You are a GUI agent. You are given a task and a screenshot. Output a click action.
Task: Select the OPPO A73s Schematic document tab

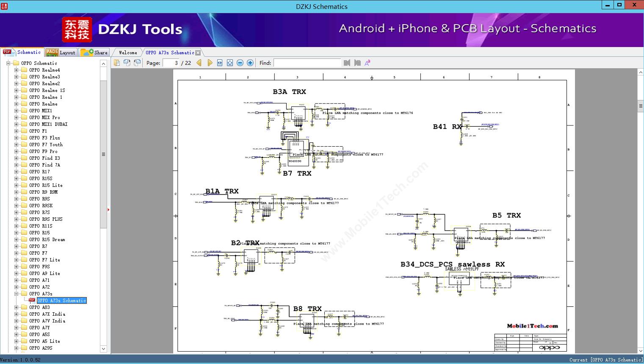coord(170,53)
